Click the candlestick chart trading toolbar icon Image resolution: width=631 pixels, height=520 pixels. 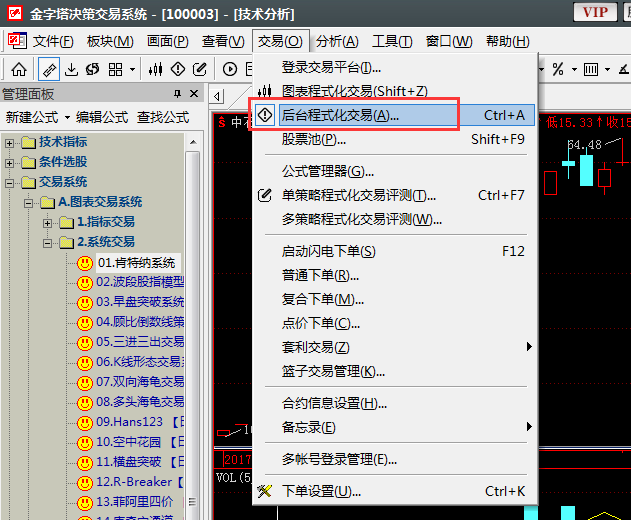coord(155,69)
